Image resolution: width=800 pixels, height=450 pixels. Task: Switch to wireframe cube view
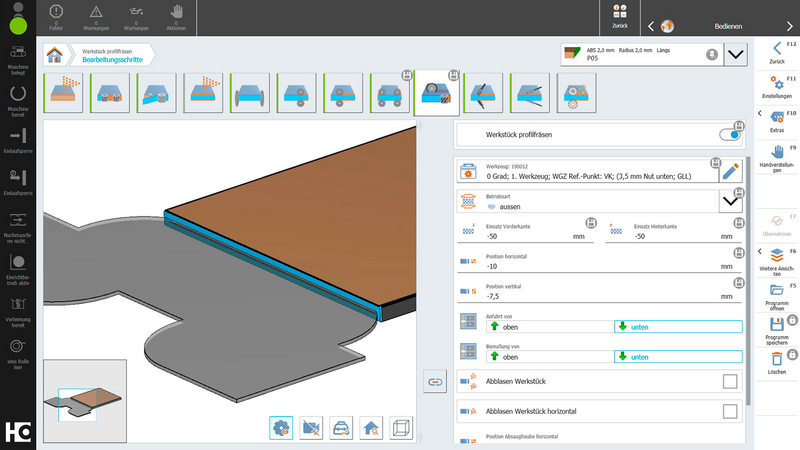[x=400, y=428]
